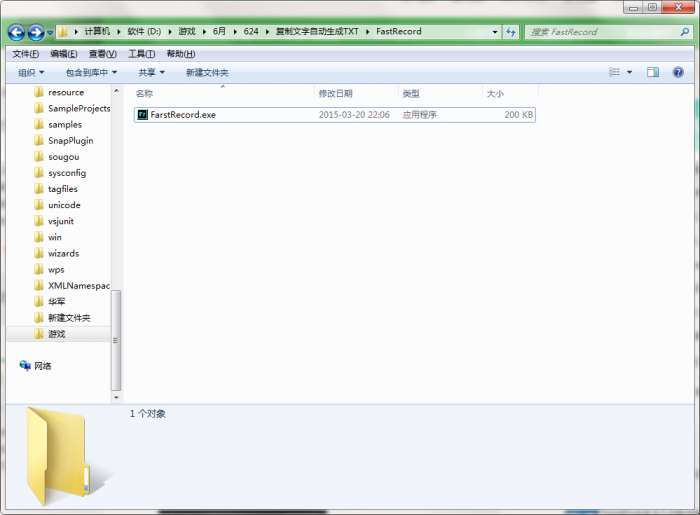700x515 pixels.
Task: Click the refresh button next to address bar
Action: [510, 32]
